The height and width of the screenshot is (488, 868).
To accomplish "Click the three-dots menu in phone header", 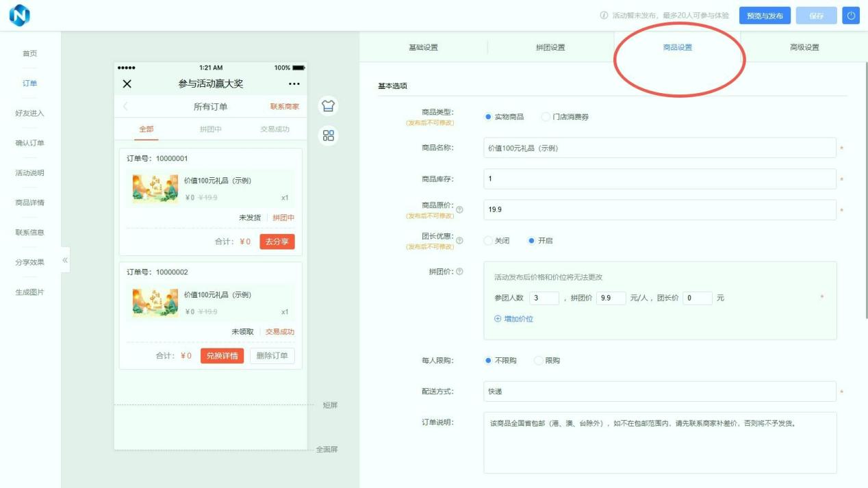I will coord(294,84).
